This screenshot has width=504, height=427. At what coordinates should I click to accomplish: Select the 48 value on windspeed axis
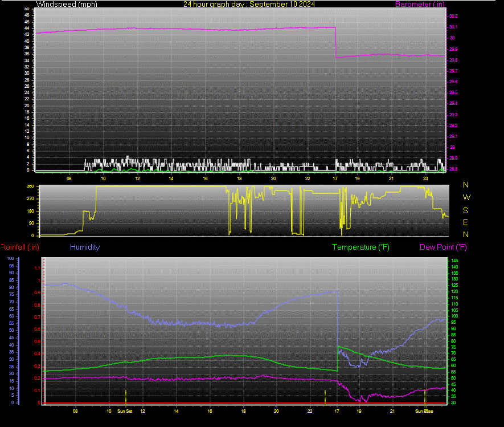point(27,15)
